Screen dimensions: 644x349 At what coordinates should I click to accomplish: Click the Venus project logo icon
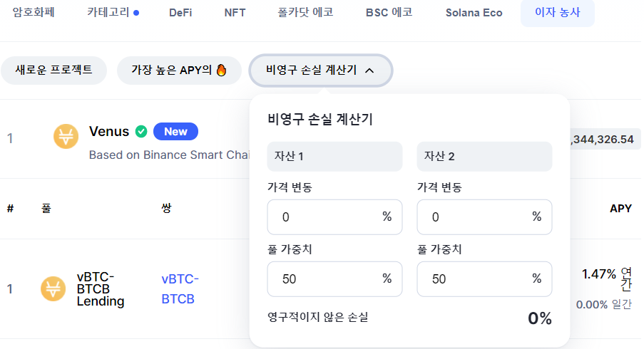66,136
